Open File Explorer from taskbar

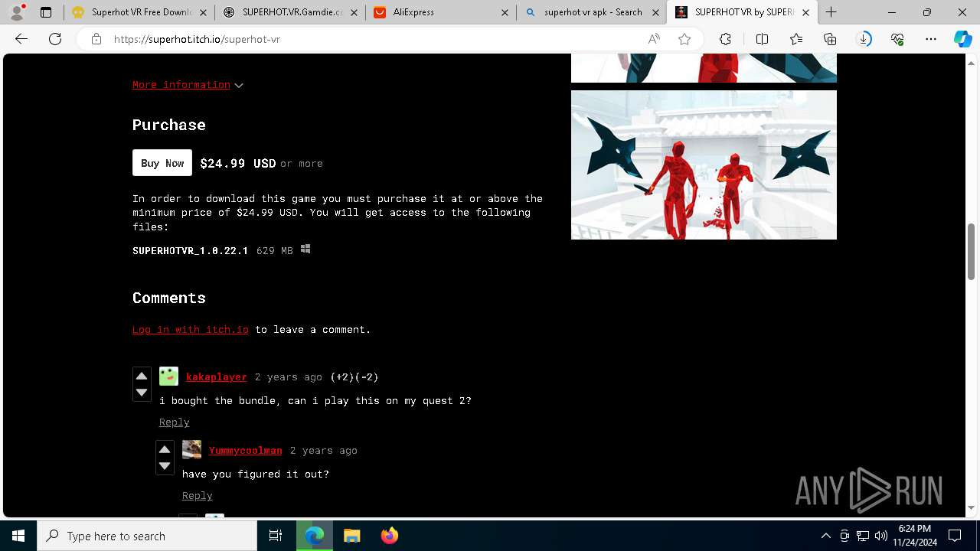(x=352, y=536)
